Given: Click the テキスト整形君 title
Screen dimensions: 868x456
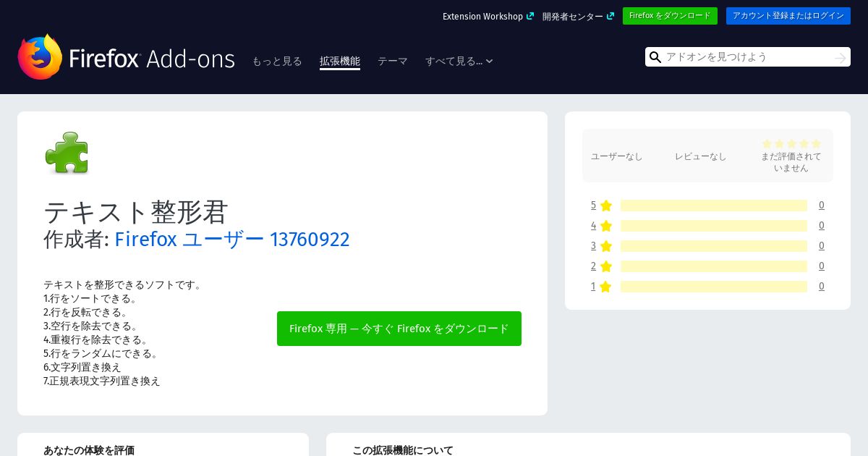Looking at the screenshot, I should 136,211.
